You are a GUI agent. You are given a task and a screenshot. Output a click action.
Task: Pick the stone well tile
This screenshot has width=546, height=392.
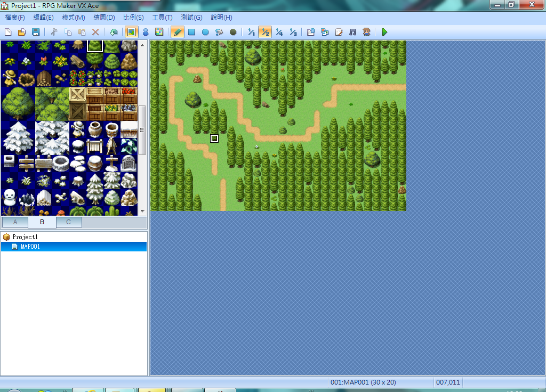[x=61, y=163]
